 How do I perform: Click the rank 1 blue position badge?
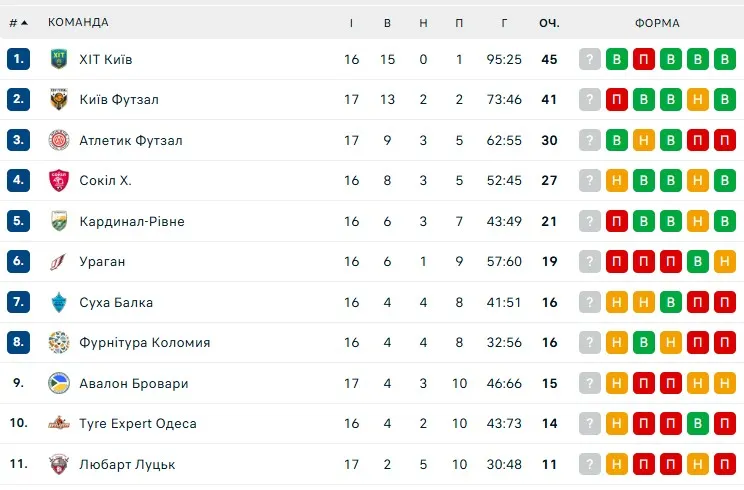coord(18,59)
